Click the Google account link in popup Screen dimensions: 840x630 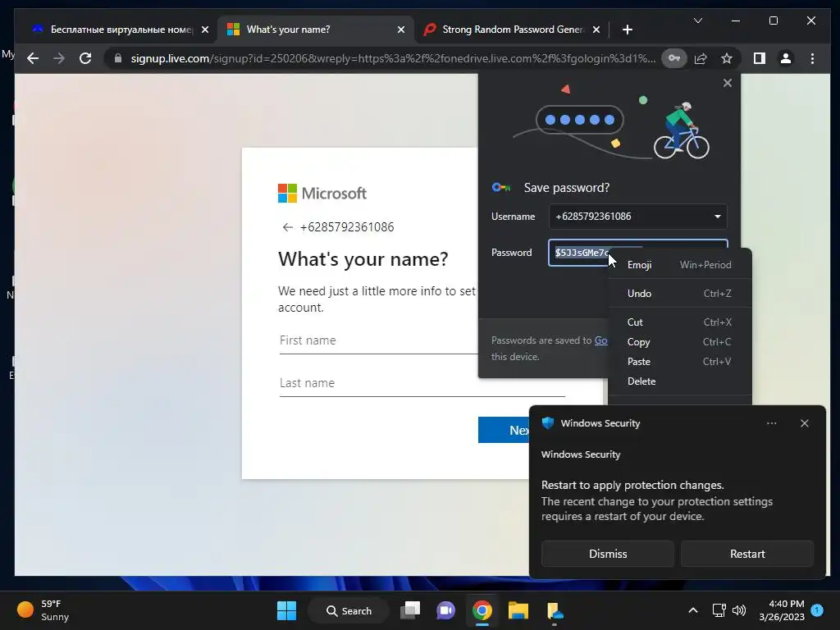600,340
